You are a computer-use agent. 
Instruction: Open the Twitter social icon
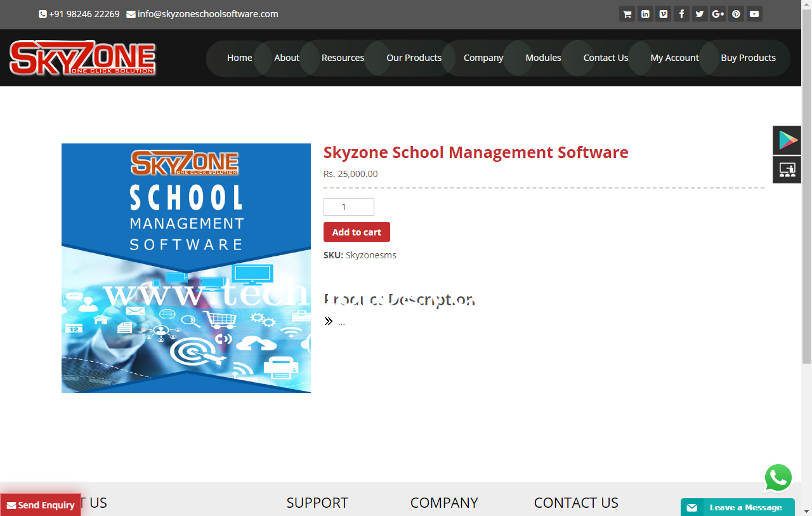(x=700, y=14)
